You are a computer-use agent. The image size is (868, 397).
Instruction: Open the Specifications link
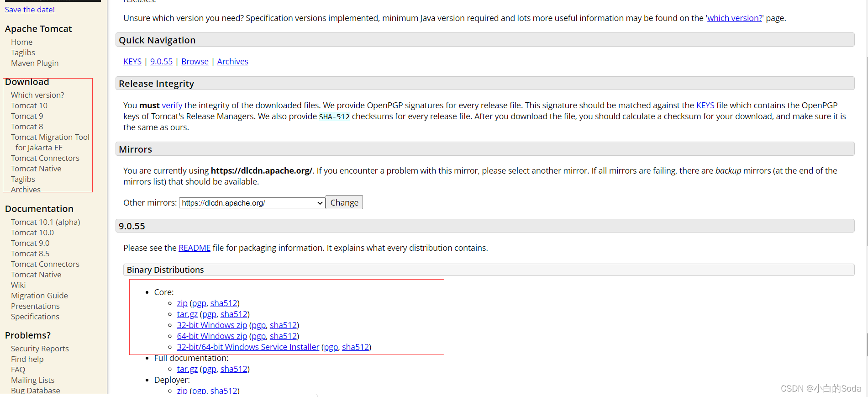point(35,317)
